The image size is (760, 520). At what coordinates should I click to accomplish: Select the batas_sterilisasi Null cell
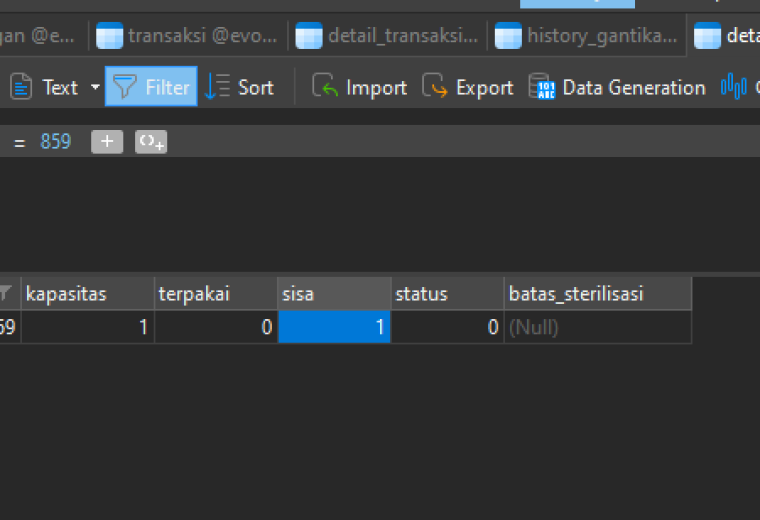598,327
